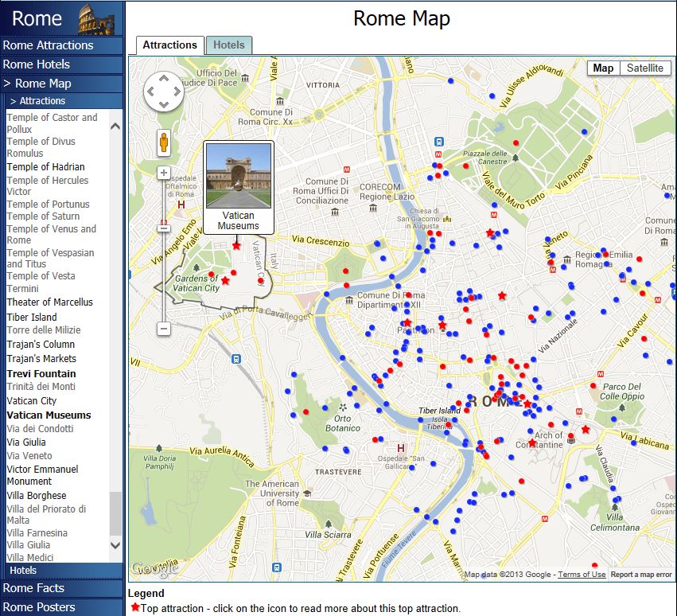Click the attractions list scrollbar thumb
Viewport: 677px width, 616px height.
coord(115,513)
